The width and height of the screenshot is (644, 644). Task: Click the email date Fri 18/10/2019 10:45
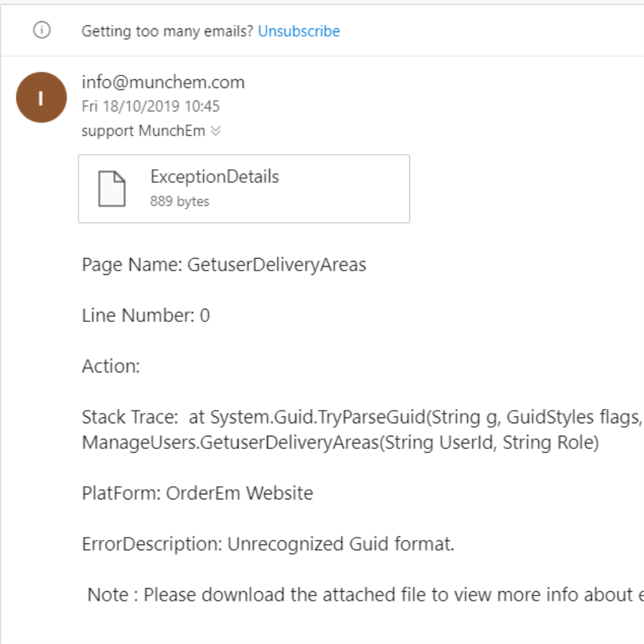click(150, 106)
